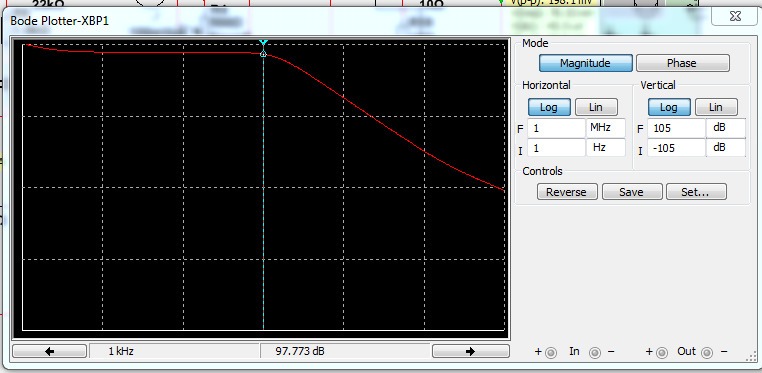Set Horizontal axis to Lin
The height and width of the screenshot is (373, 762).
pos(596,107)
